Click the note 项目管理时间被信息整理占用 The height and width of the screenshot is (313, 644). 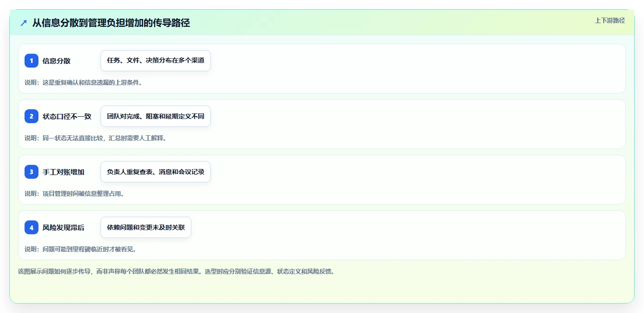coord(74,194)
